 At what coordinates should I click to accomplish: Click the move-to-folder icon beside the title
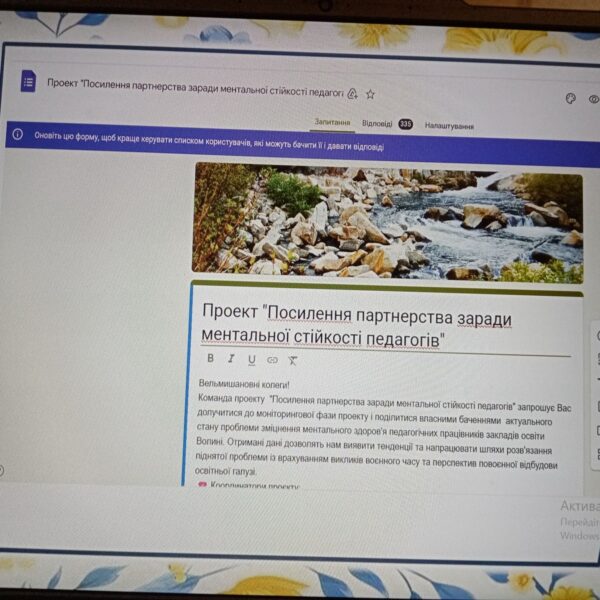coord(352,94)
